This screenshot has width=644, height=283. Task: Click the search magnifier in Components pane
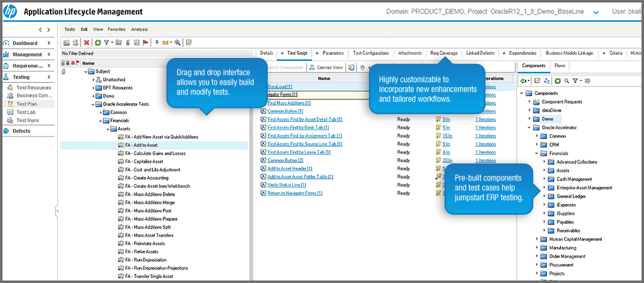(x=567, y=81)
